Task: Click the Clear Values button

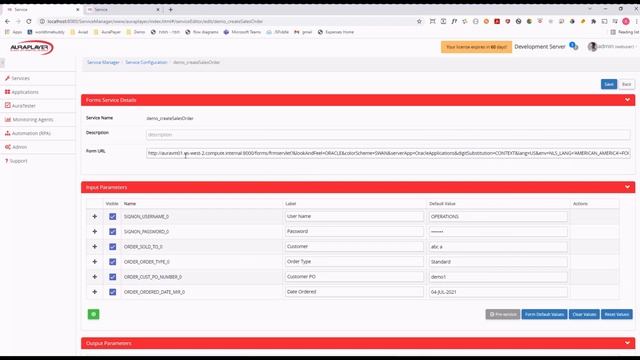Action: [584, 314]
